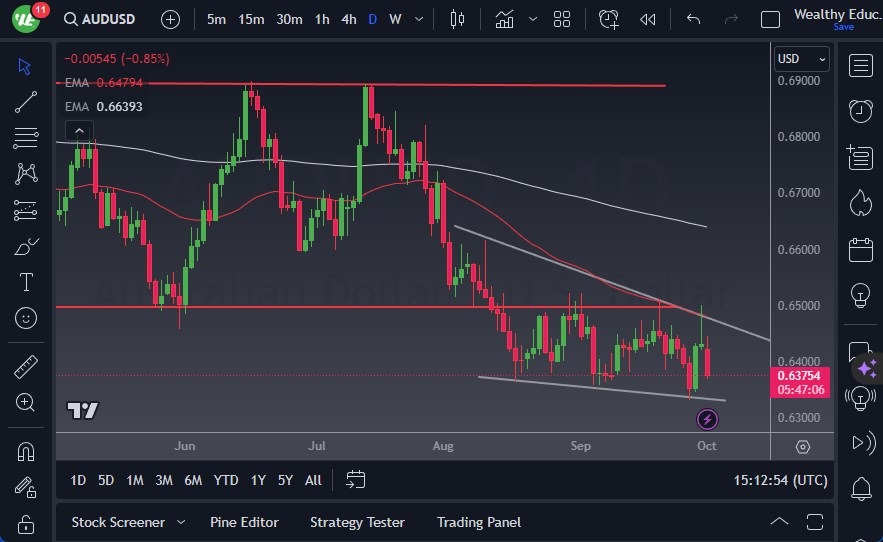The width and height of the screenshot is (883, 542).
Task: Set the range to 1Y
Action: [258, 480]
